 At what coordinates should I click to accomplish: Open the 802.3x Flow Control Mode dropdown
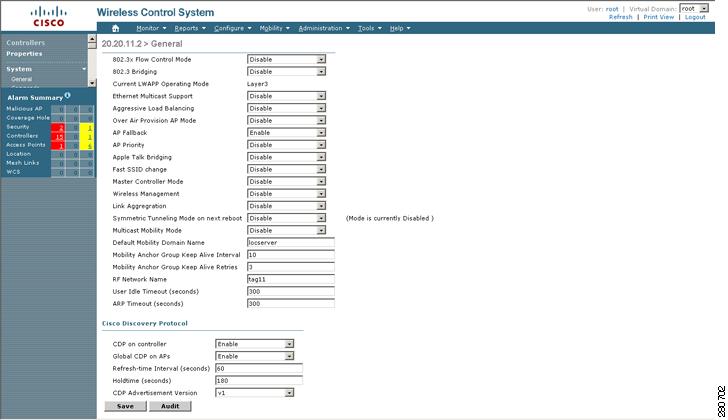pyautogui.click(x=286, y=59)
